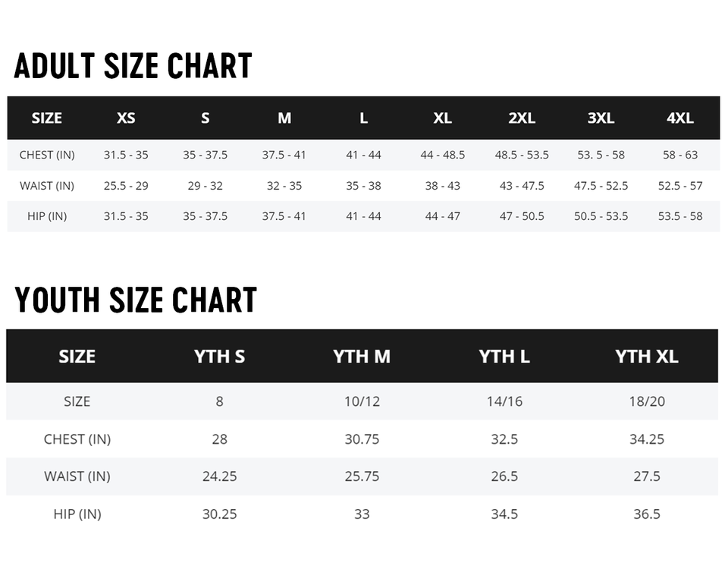Select youth size value 18/20
Viewport: 728px width, 572px height.
[x=647, y=401]
